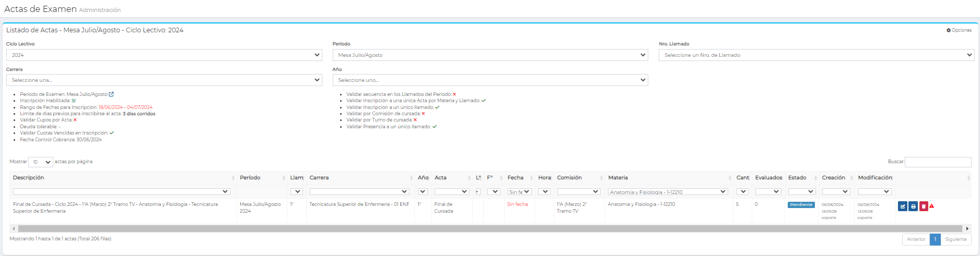Click the Pendiente status badge
Viewport: 980px width, 256px height.
(x=801, y=205)
